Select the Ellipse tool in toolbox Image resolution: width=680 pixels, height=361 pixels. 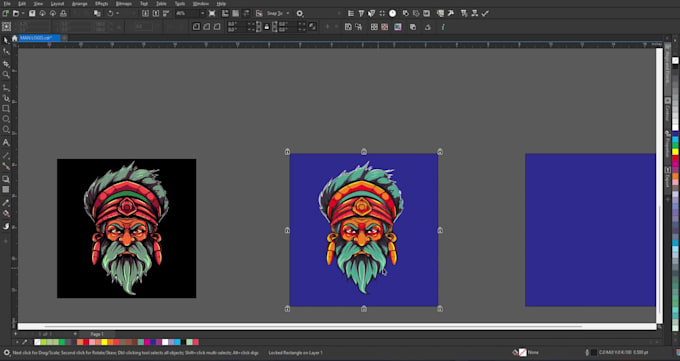click(x=6, y=119)
